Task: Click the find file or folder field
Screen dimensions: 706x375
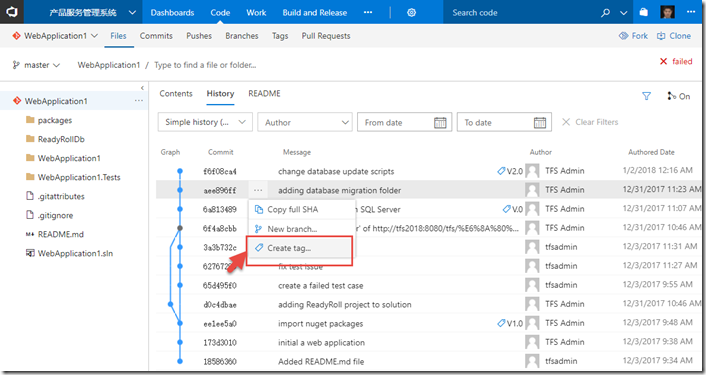Action: click(205, 65)
